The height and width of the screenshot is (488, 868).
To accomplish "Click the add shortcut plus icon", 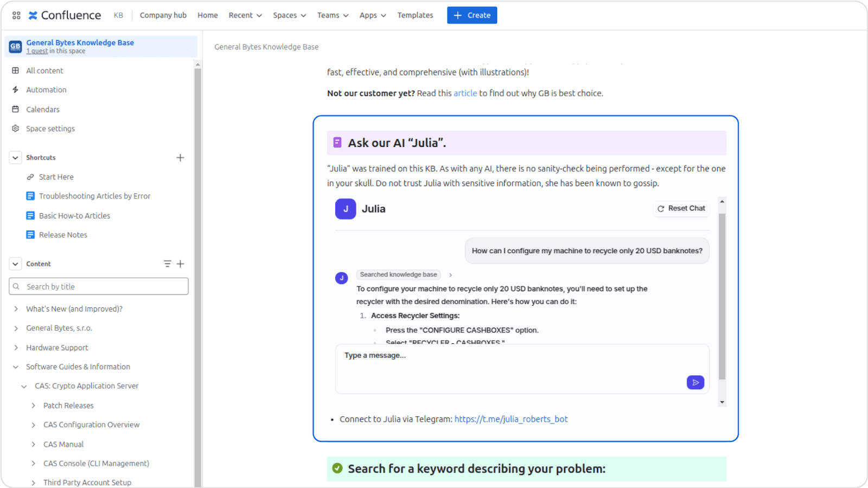I will [180, 158].
